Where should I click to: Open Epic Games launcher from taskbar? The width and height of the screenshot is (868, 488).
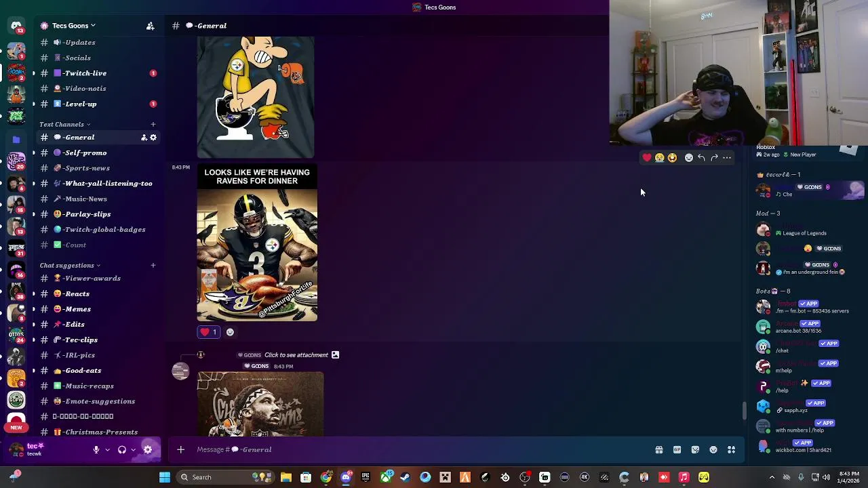pyautogui.click(x=366, y=477)
